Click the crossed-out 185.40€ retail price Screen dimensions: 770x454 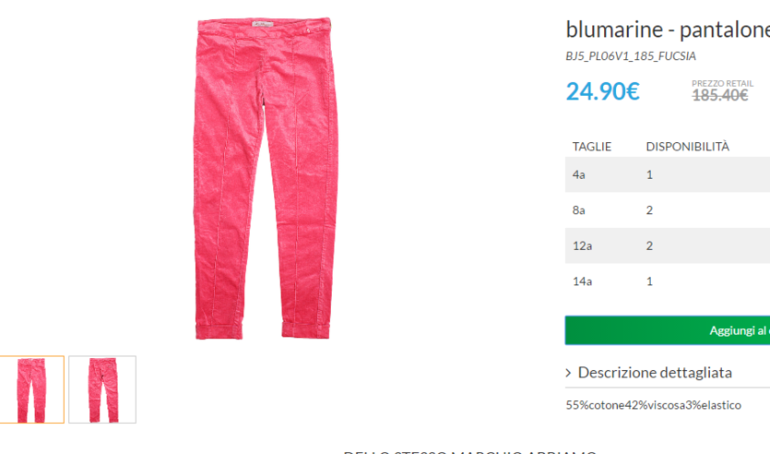(x=720, y=95)
